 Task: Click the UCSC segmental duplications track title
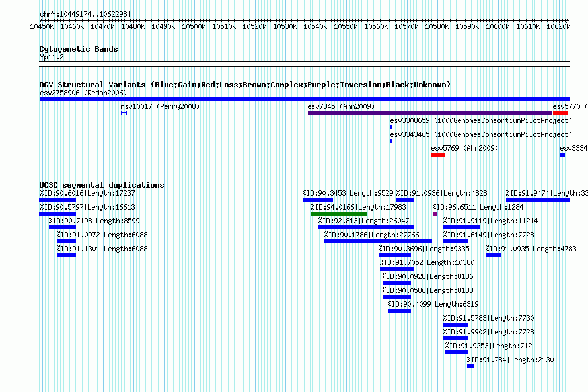pos(102,185)
